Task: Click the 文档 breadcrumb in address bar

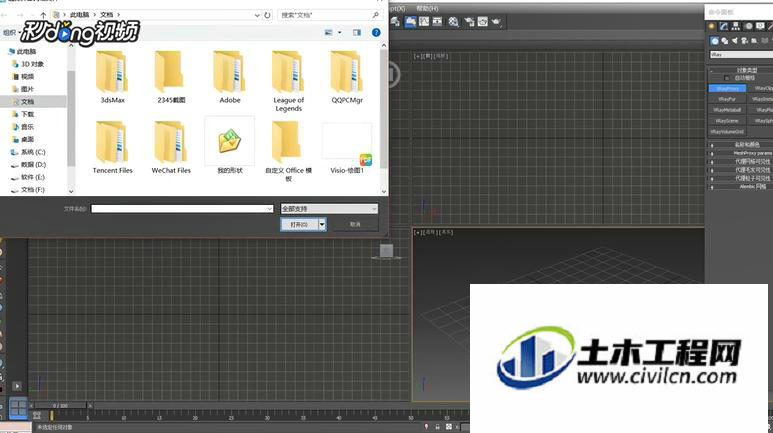Action: 106,15
